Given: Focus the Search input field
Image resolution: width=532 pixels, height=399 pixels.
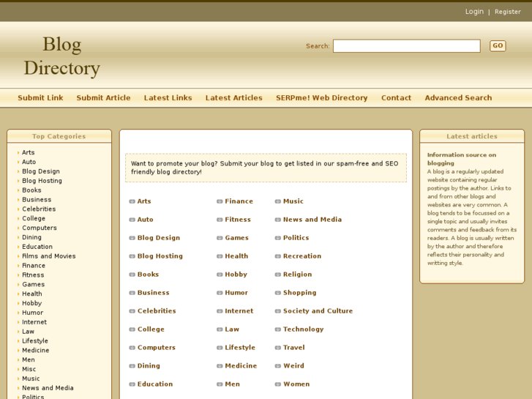Looking at the screenshot, I should coord(406,46).
